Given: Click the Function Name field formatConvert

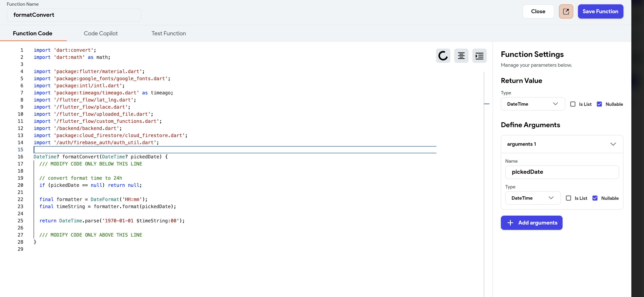Looking at the screenshot, I should tap(74, 15).
